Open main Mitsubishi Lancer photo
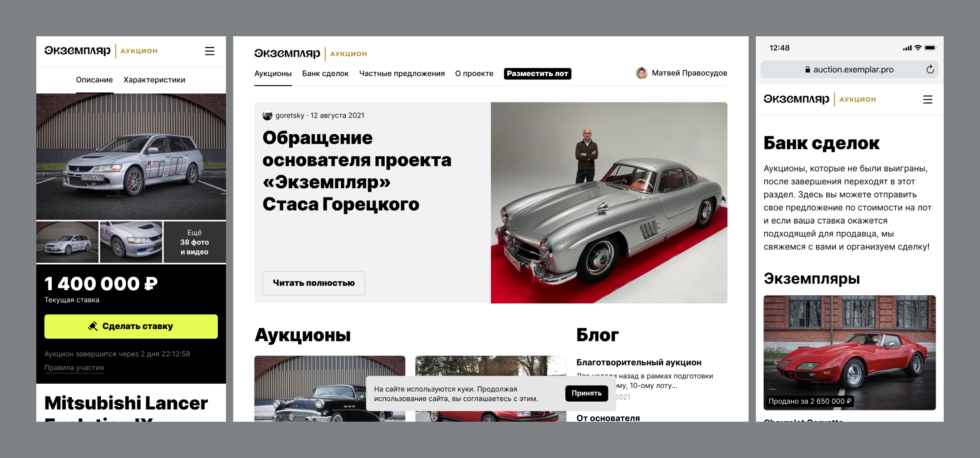Viewport: 980px width, 458px height. [x=131, y=157]
